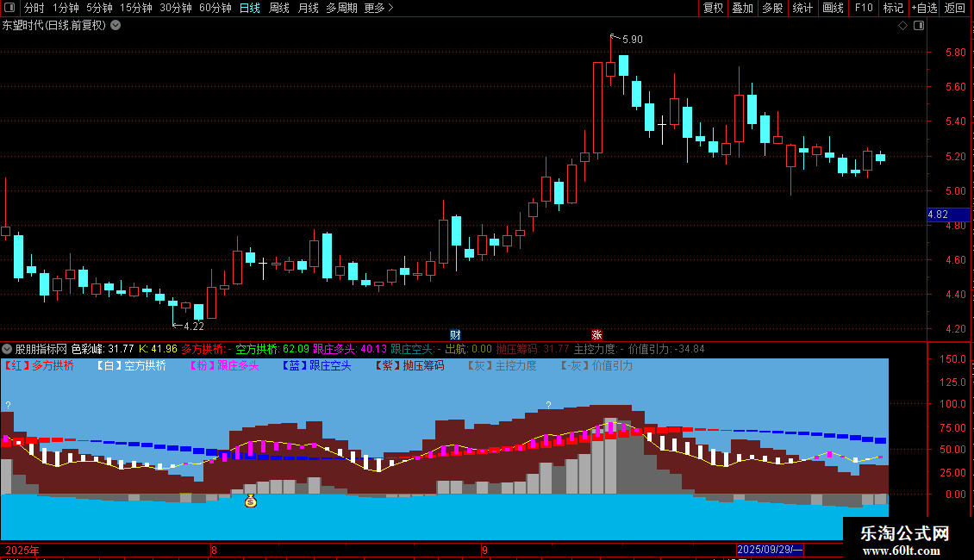Switch to 周线 weekly chart
Viewport: 974px width, 560px height.
[279, 8]
